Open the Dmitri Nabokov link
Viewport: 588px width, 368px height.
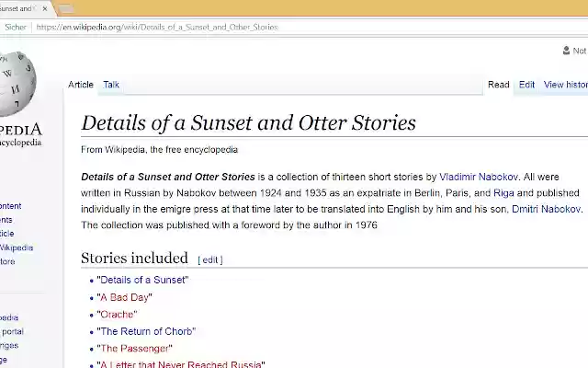[x=546, y=209]
